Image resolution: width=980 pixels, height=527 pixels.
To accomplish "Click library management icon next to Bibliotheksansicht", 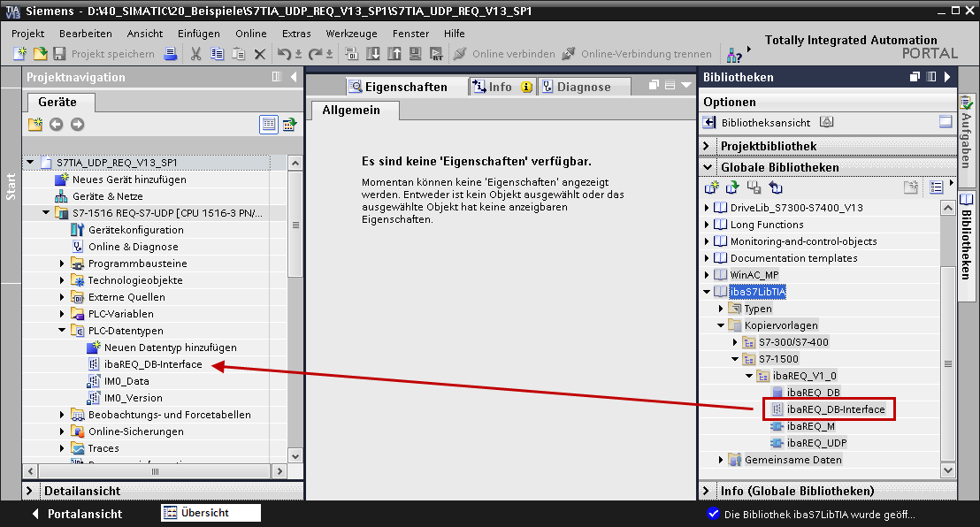I will point(827,122).
